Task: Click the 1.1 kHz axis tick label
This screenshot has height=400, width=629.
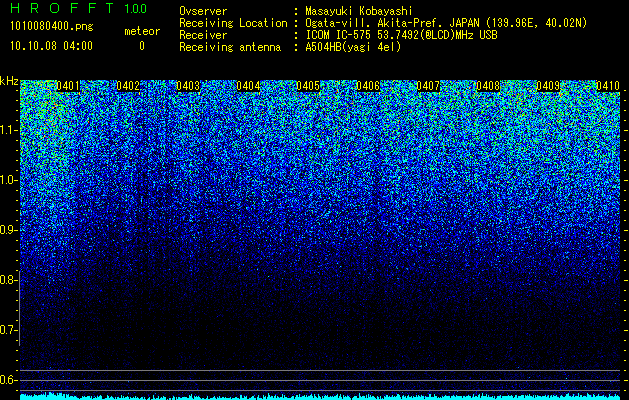Action: point(8,130)
